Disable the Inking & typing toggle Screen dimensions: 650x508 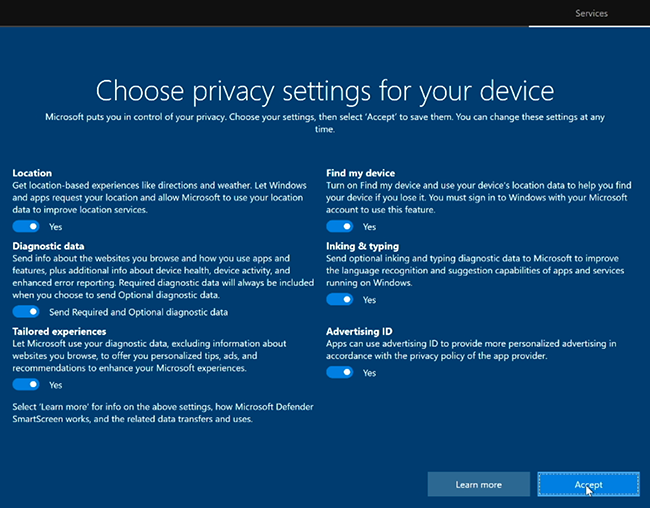(x=340, y=299)
